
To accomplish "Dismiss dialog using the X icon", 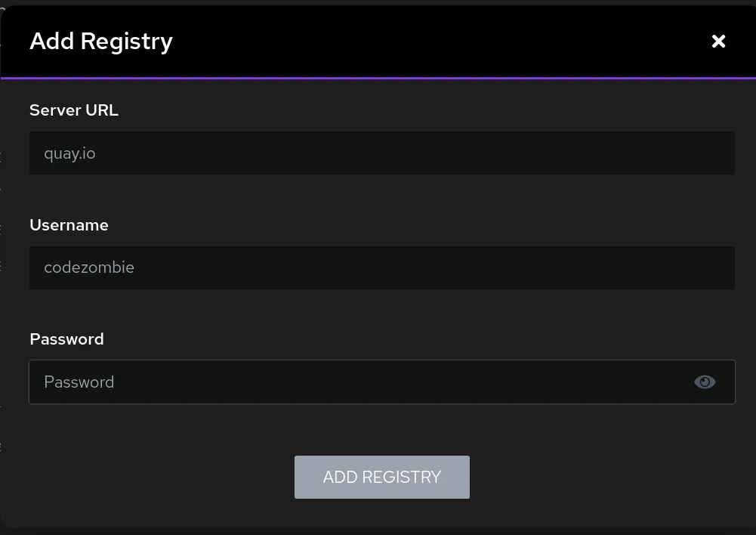I will pos(718,42).
